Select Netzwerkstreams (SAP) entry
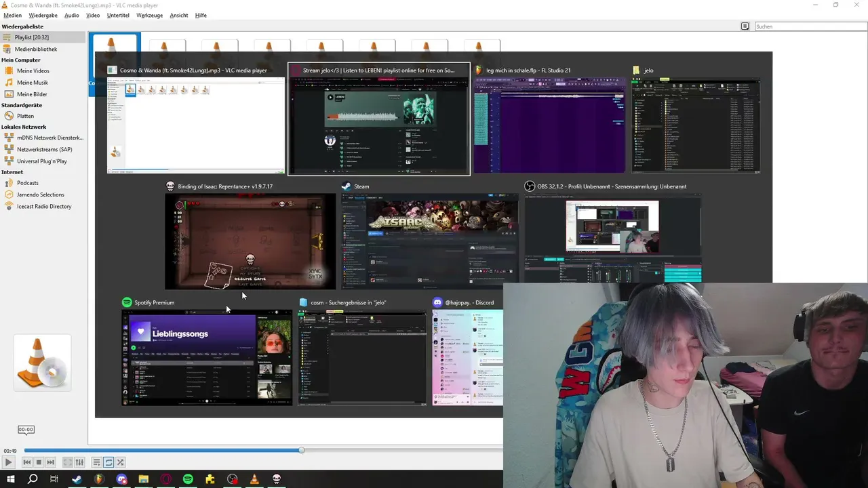Screen dimensions: 868x488 [x=43, y=149]
